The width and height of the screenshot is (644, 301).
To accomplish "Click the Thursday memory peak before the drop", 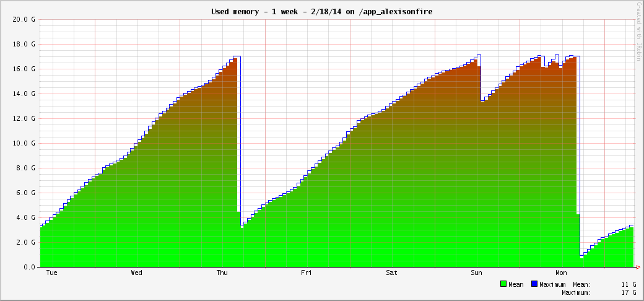I will 235,58.
